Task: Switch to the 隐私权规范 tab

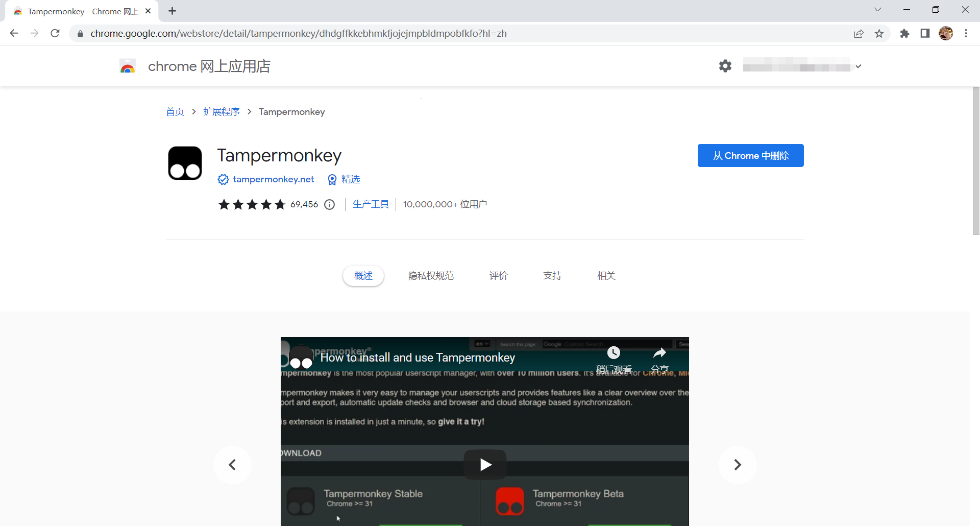Action: (x=431, y=276)
